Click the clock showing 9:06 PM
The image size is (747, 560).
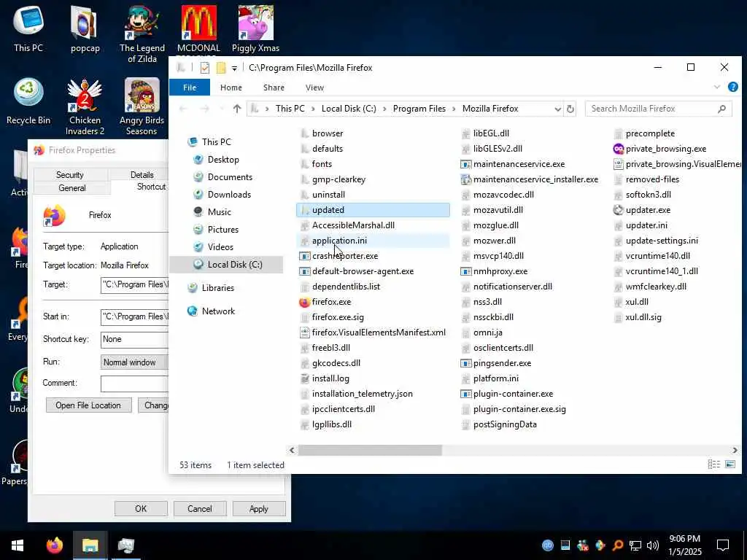[x=684, y=539]
